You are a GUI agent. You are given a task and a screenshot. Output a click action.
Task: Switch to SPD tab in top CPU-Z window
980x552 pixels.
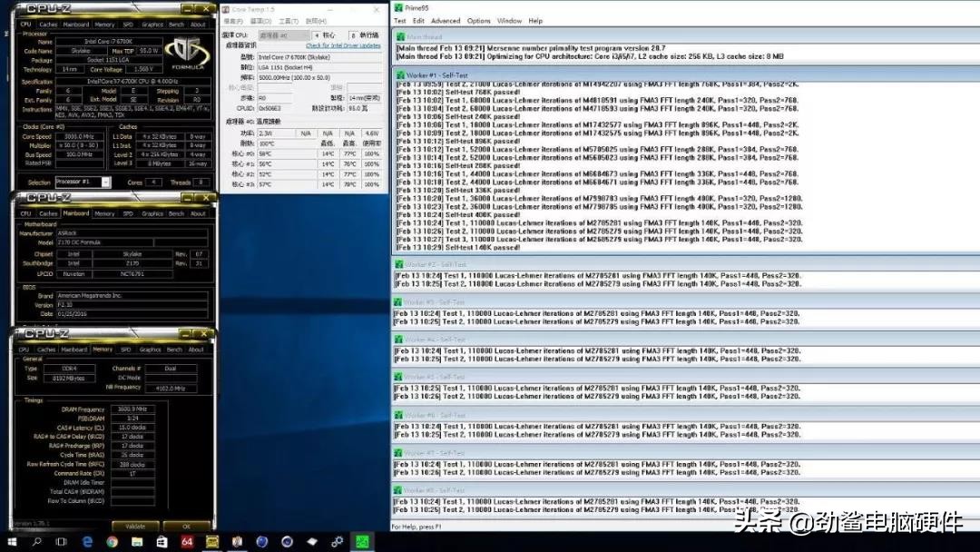(x=128, y=25)
